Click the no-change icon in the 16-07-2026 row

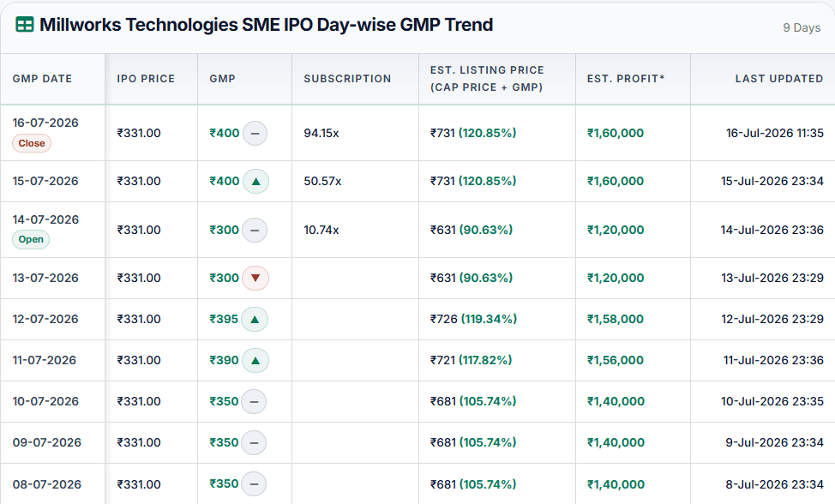pyautogui.click(x=255, y=133)
